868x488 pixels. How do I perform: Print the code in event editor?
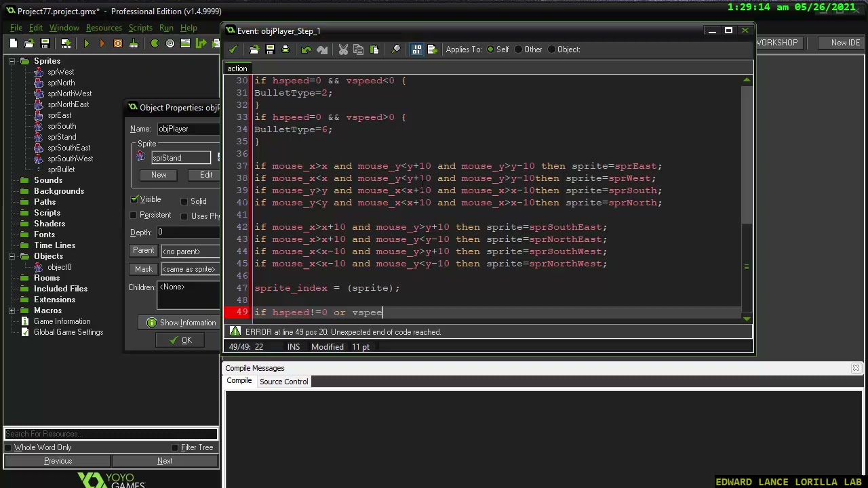tap(285, 49)
